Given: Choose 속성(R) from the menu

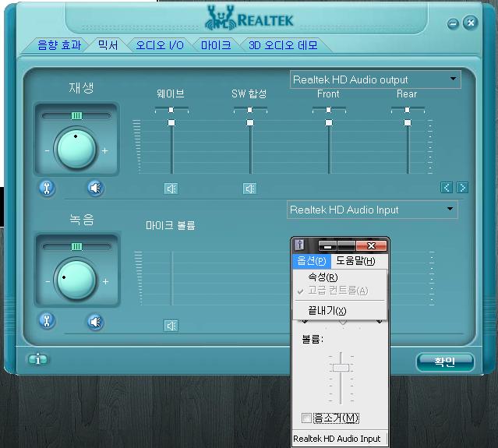Looking at the screenshot, I should click(x=340, y=277).
